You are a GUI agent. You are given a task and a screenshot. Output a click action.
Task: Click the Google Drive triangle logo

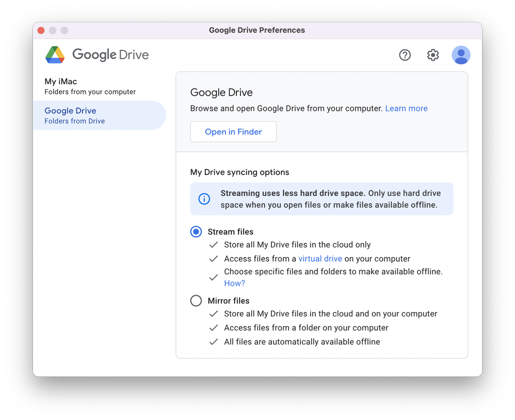55,55
